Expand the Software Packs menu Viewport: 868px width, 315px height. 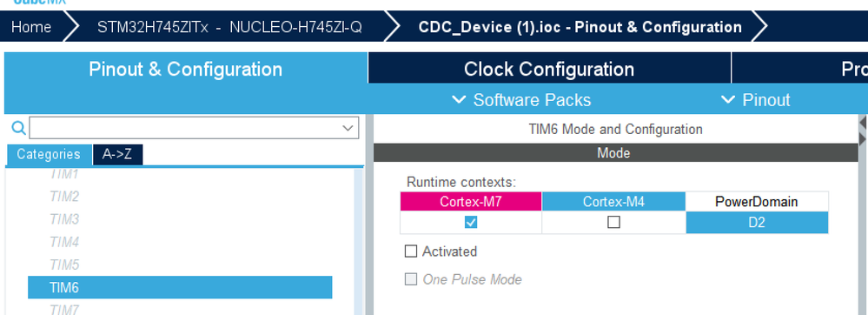point(521,100)
